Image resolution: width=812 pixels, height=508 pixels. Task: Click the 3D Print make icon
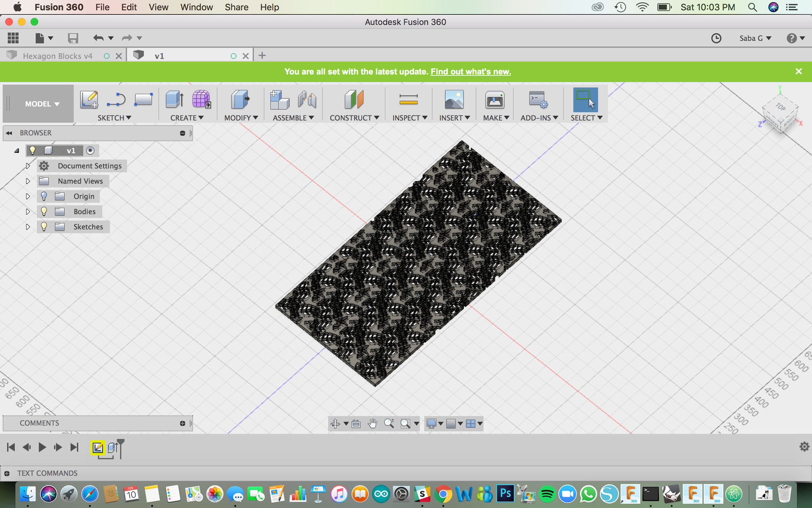[494, 99]
